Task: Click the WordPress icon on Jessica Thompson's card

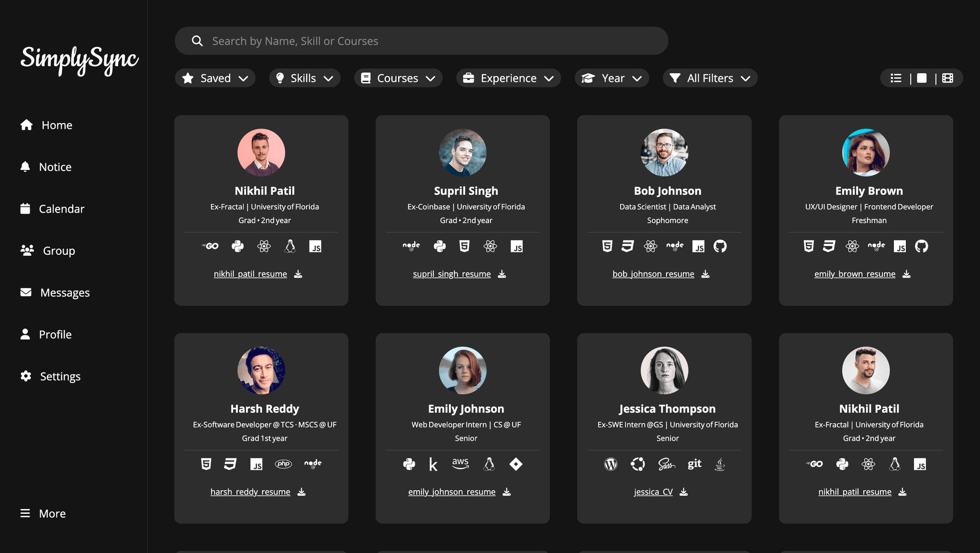Action: point(611,464)
